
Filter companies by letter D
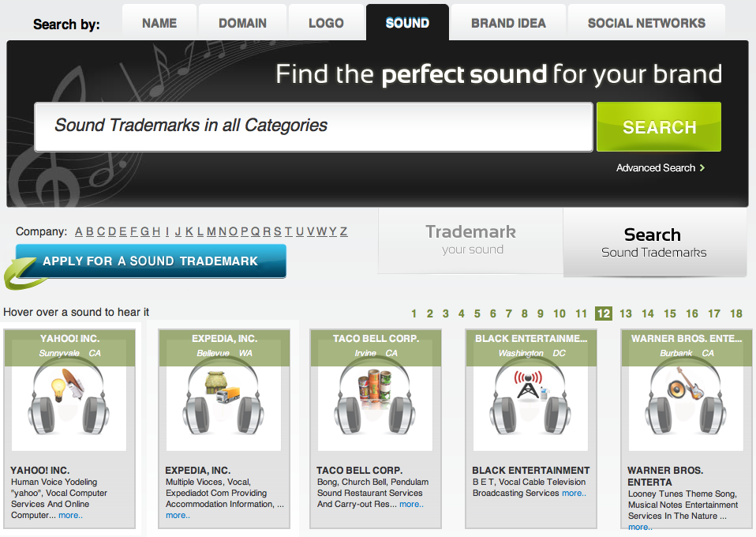pyautogui.click(x=112, y=231)
